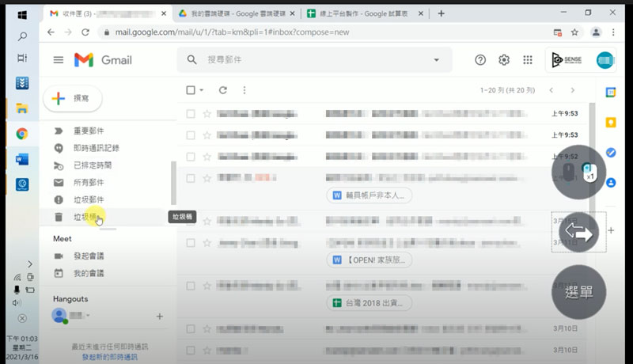Open Google Calendar side panel icon
The height and width of the screenshot is (364, 633).
click(611, 93)
